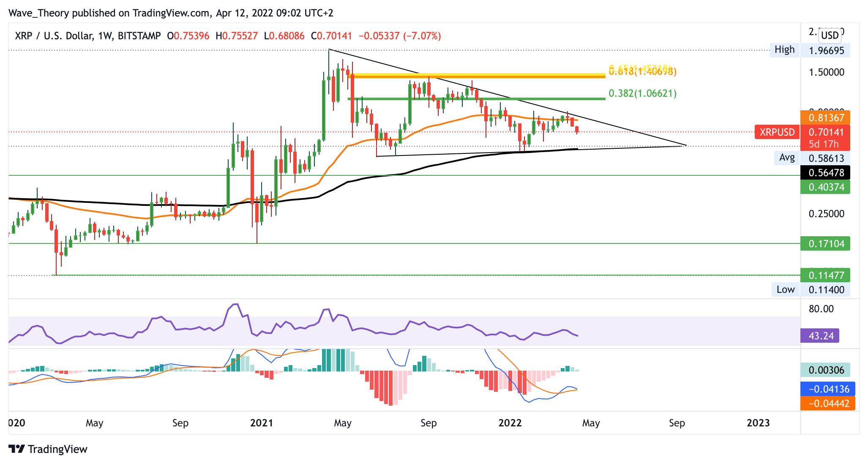Image resolution: width=868 pixels, height=464 pixels.
Task: Open the USD currency selector
Action: [x=830, y=35]
